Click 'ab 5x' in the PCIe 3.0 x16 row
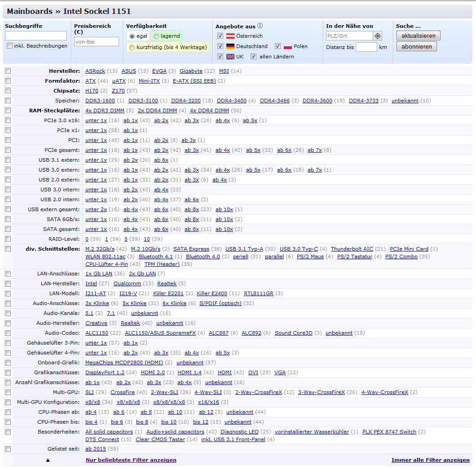Screen dimensions: 476x469 [x=250, y=120]
